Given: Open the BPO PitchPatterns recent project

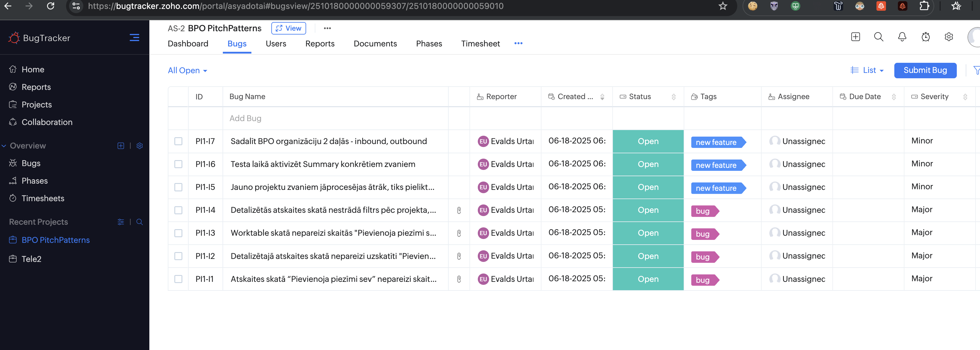Looking at the screenshot, I should pos(56,240).
